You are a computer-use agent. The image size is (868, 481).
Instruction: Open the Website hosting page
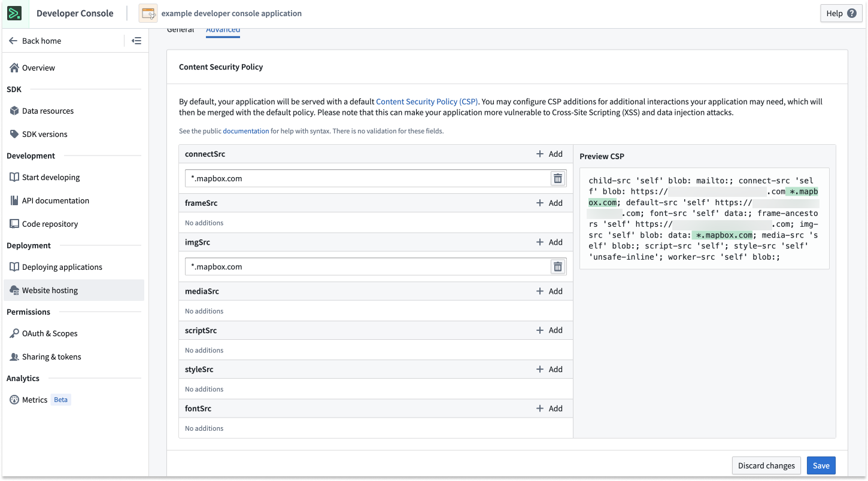(x=74, y=290)
